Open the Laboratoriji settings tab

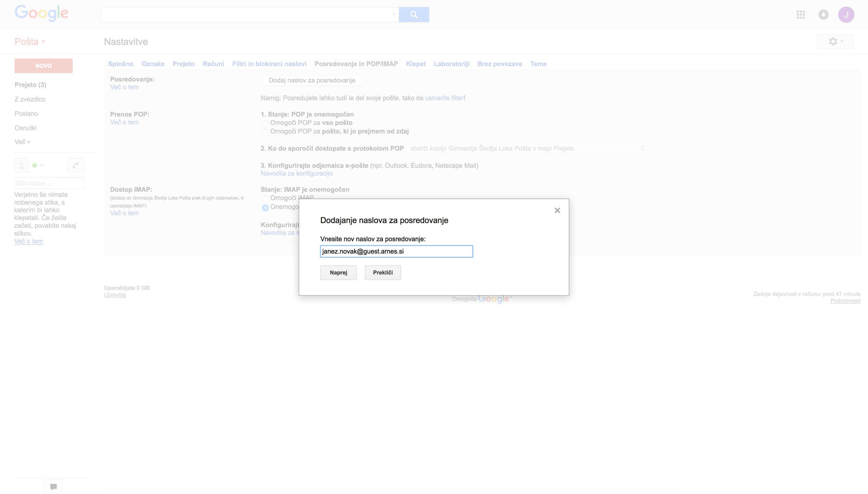point(451,64)
